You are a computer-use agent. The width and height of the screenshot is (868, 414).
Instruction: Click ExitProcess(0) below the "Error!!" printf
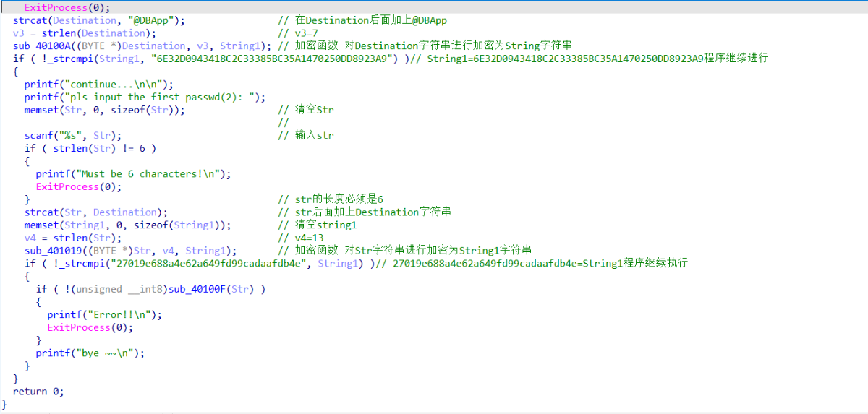click(90, 327)
